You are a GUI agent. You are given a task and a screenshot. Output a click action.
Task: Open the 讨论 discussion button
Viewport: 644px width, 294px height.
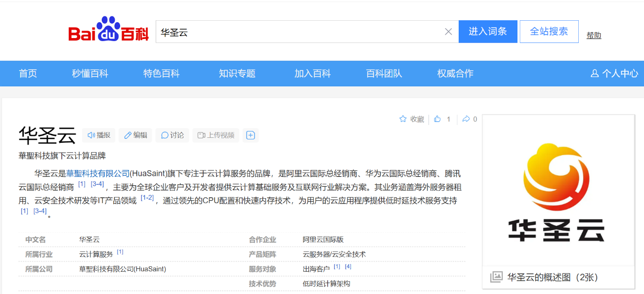pos(172,135)
